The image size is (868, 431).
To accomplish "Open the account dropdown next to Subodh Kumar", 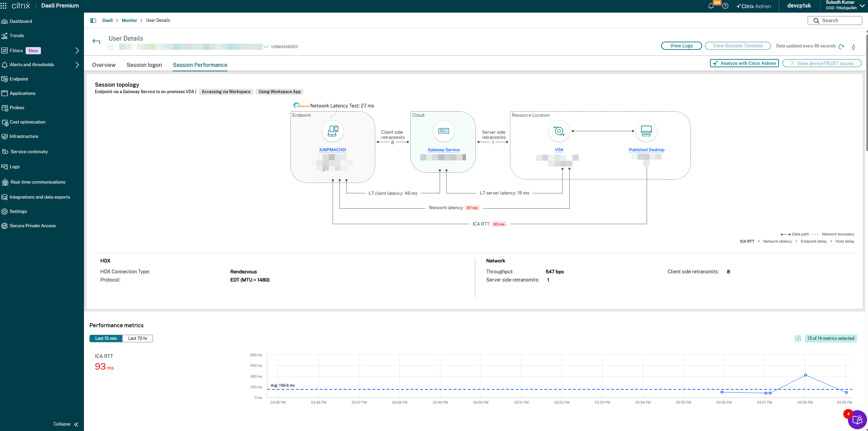I will [862, 6].
